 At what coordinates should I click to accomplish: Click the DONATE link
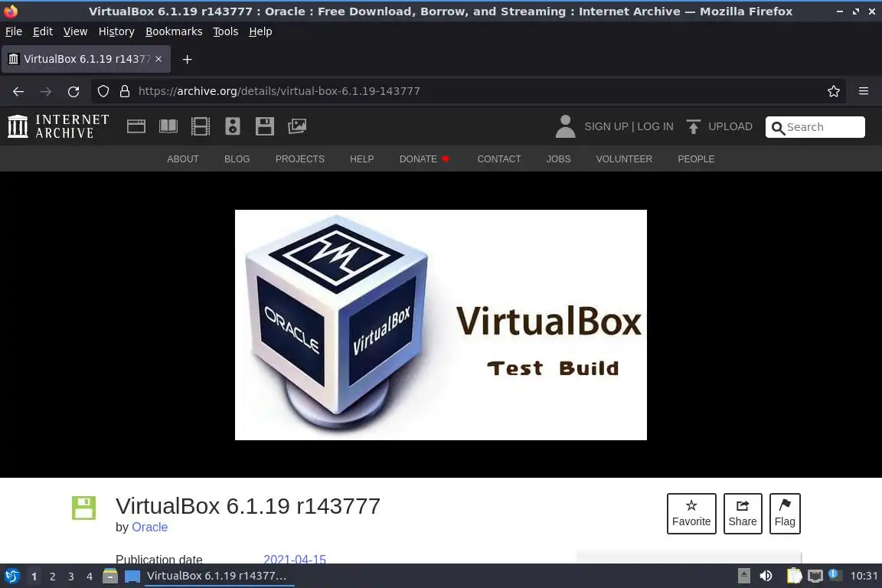pos(424,159)
